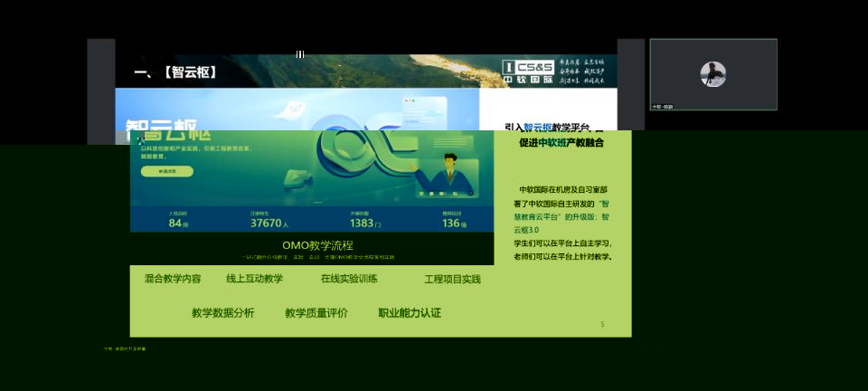The image size is (868, 391).
Task: Click the horse profile avatar picture
Action: click(x=713, y=74)
